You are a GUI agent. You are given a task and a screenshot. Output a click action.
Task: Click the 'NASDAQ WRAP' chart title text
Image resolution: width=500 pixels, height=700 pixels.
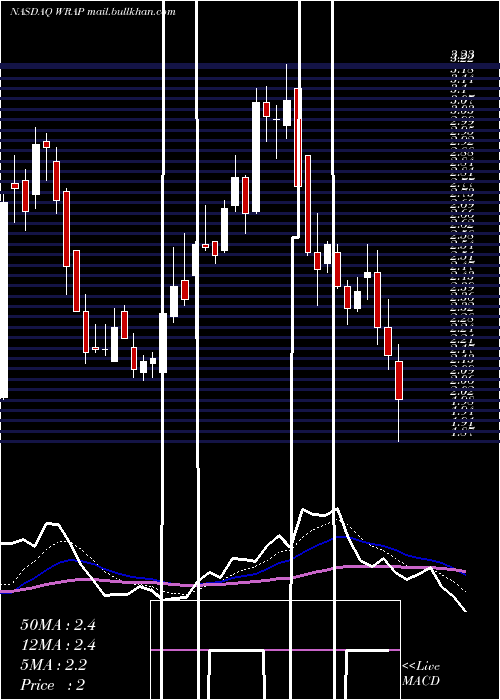click(x=47, y=12)
